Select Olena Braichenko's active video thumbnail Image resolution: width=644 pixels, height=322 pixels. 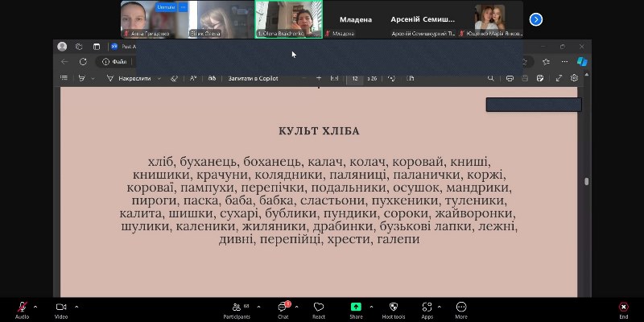point(289,19)
